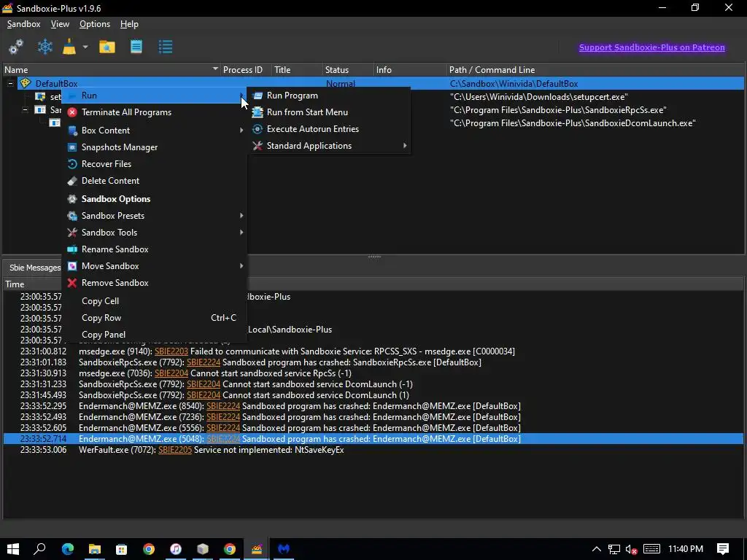747x560 pixels.
Task: Expand the Sandbox Presets submenu
Action: coord(155,215)
